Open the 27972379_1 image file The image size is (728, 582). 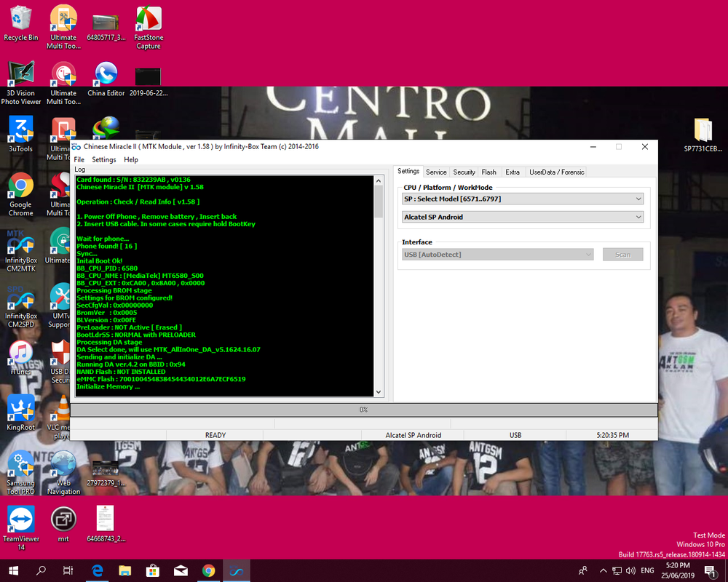tap(106, 474)
